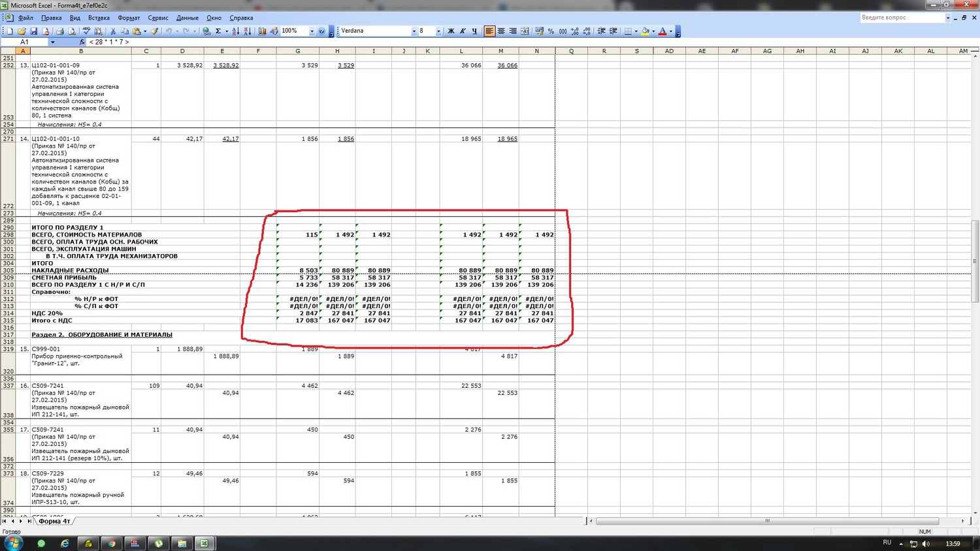The width and height of the screenshot is (980, 551).
Task: Select the Format Painter brush icon
Action: coord(155,31)
